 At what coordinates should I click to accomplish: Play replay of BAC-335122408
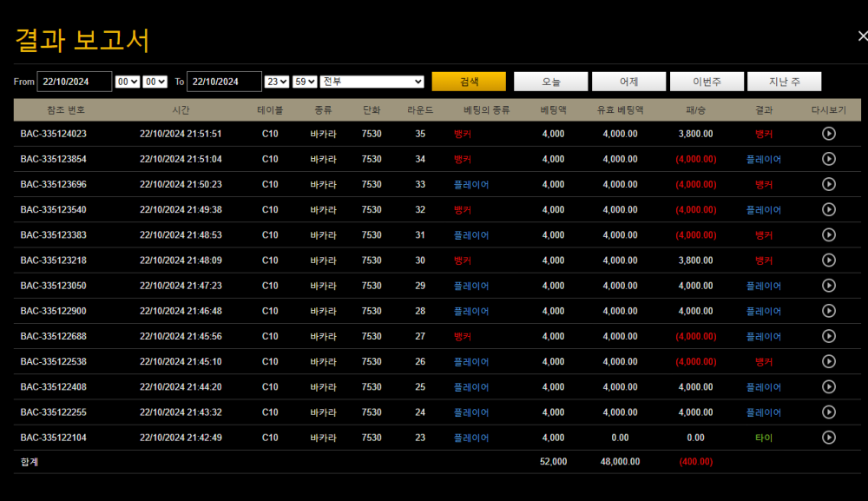click(828, 386)
